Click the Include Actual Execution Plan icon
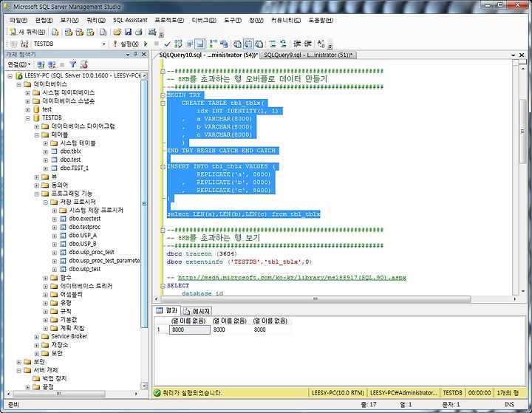Image resolution: width=532 pixels, height=413 pixels. pos(213,44)
